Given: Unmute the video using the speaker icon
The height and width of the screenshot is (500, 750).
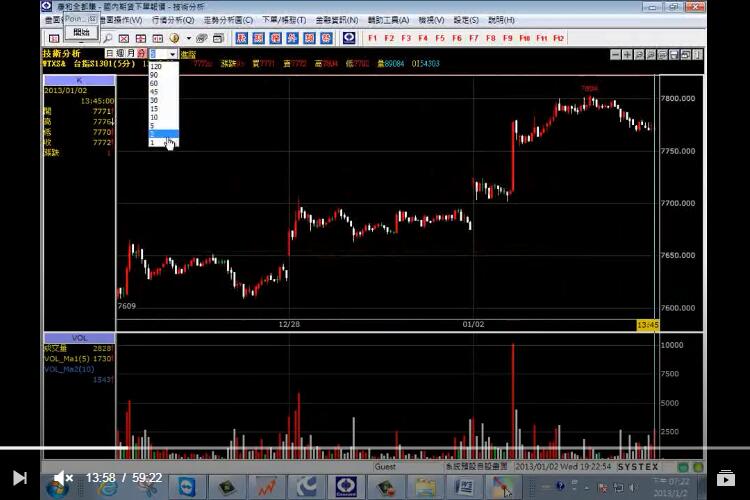Looking at the screenshot, I should [62, 478].
